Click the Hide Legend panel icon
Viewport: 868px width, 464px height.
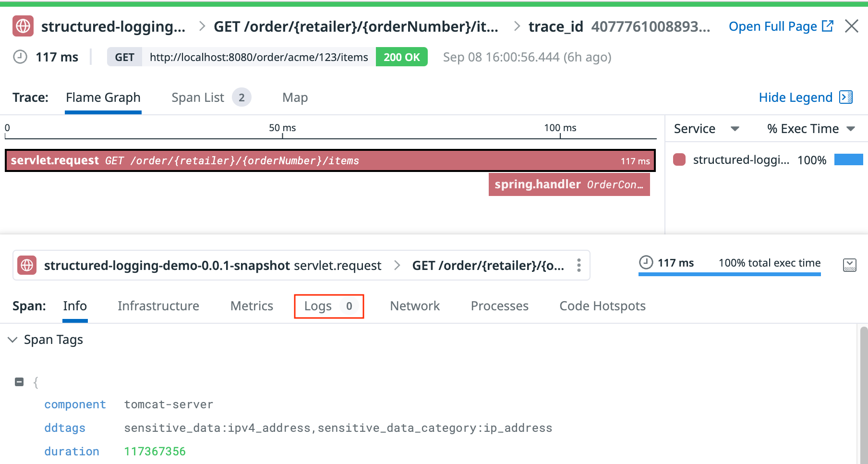[846, 97]
